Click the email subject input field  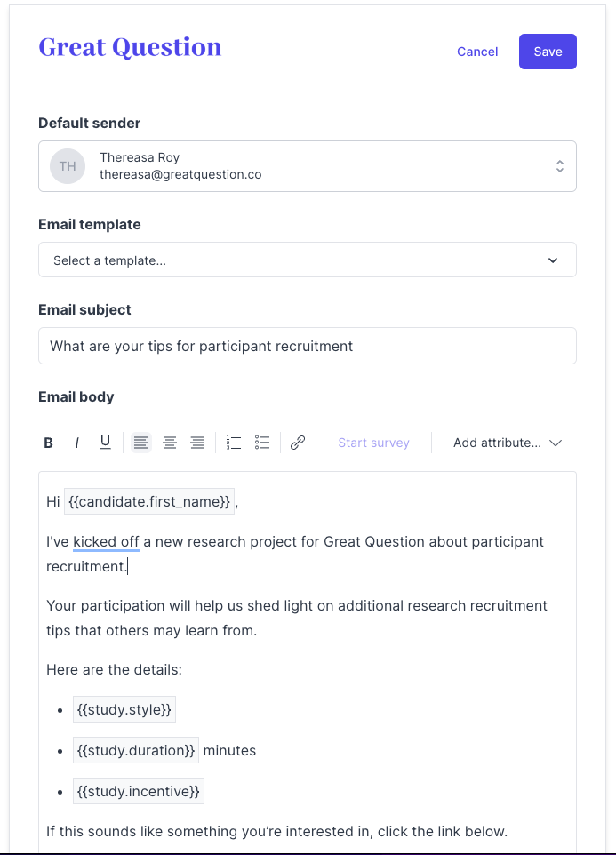(x=307, y=345)
